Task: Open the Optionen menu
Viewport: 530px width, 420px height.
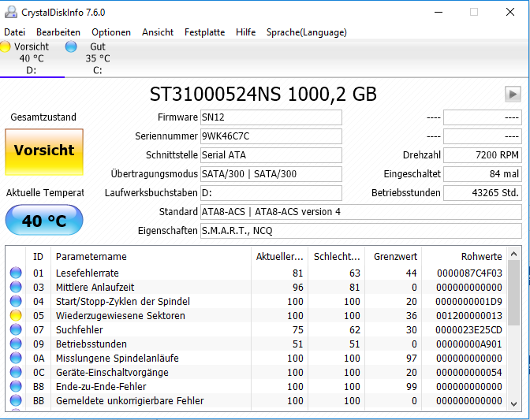Action: pyautogui.click(x=111, y=32)
